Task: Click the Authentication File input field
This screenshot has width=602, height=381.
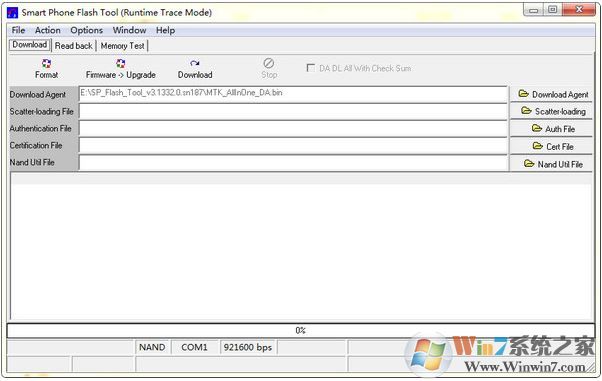Action: (293, 129)
